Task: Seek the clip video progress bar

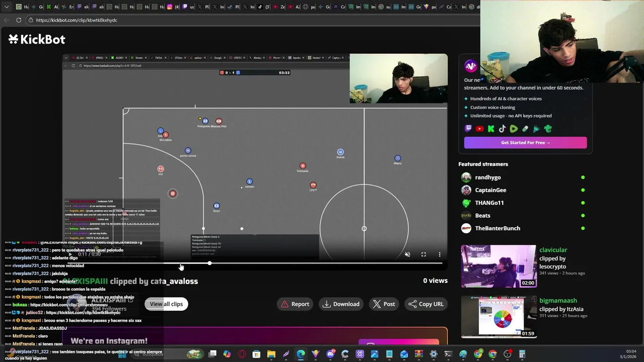Action: (x=255, y=263)
